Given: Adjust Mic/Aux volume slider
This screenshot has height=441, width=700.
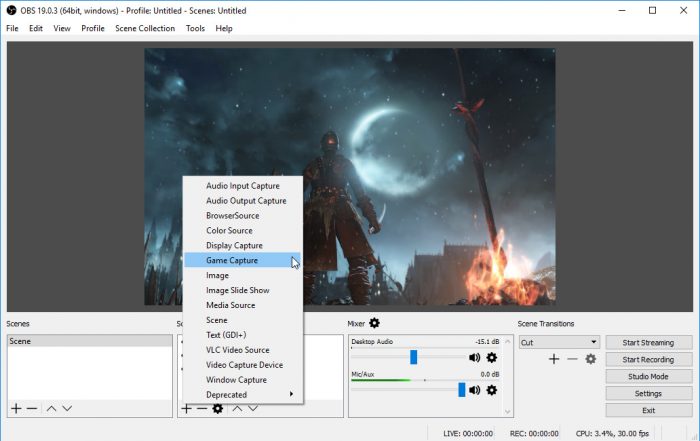Looking at the screenshot, I should (x=462, y=390).
